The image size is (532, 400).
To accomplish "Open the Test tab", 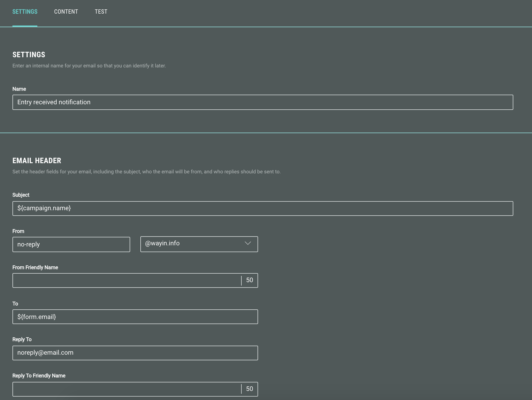I will pos(101,12).
